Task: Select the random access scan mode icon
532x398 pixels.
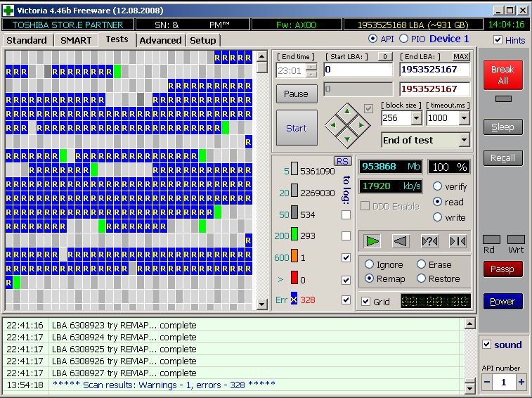Action: point(429,241)
